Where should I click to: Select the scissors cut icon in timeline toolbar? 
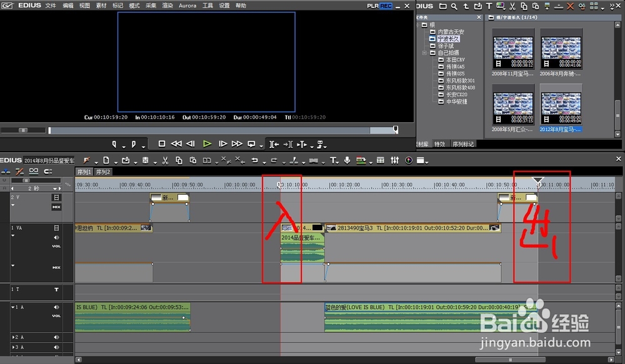(x=165, y=160)
